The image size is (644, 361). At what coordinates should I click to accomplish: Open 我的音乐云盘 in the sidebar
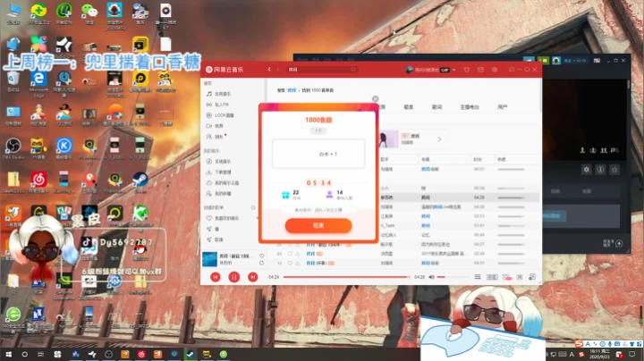227,183
